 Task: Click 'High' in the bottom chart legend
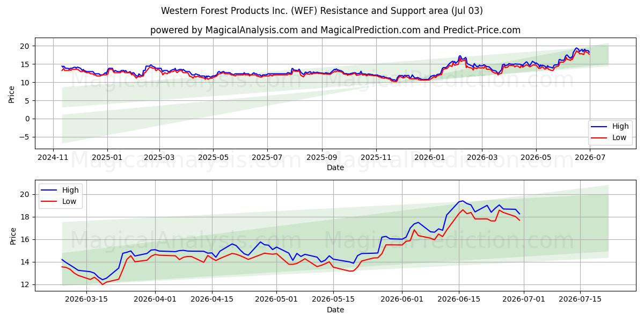pos(70,190)
